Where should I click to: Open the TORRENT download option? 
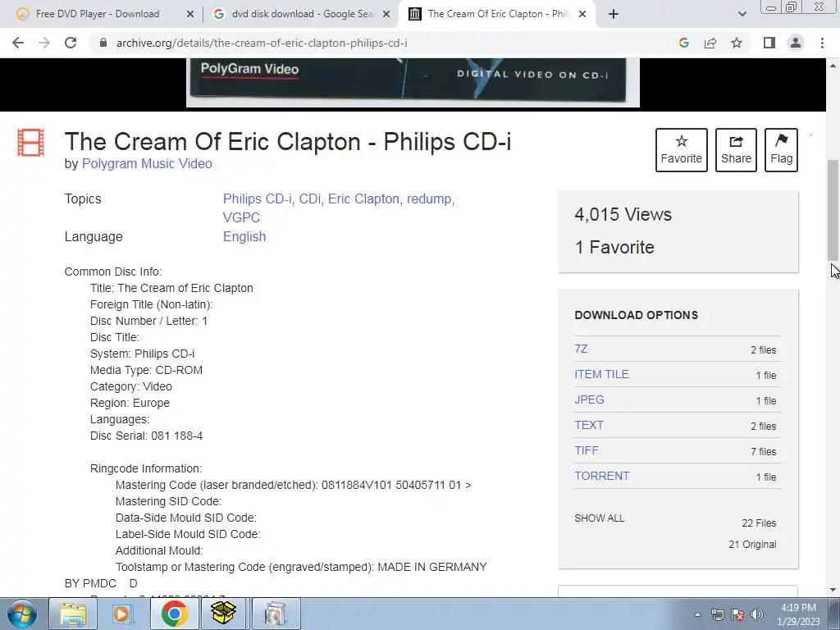(601, 476)
